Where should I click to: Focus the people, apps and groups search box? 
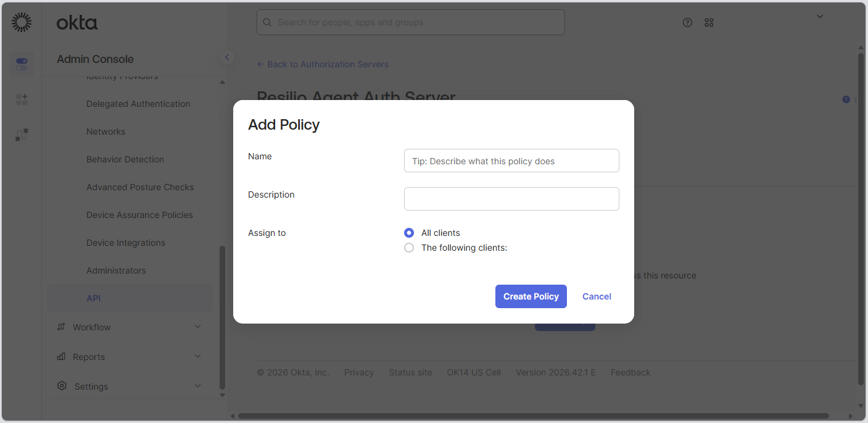[x=411, y=22]
